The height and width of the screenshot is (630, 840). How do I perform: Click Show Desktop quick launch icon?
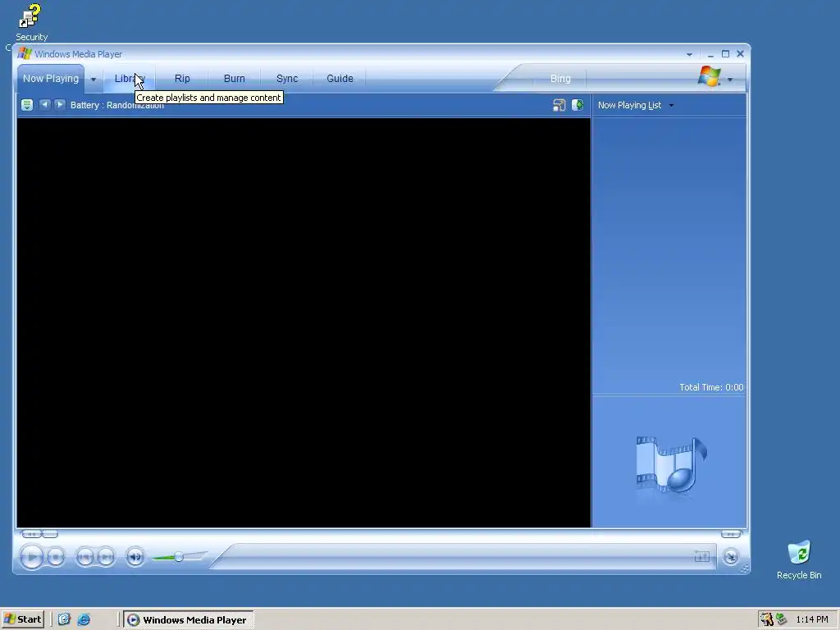64,619
